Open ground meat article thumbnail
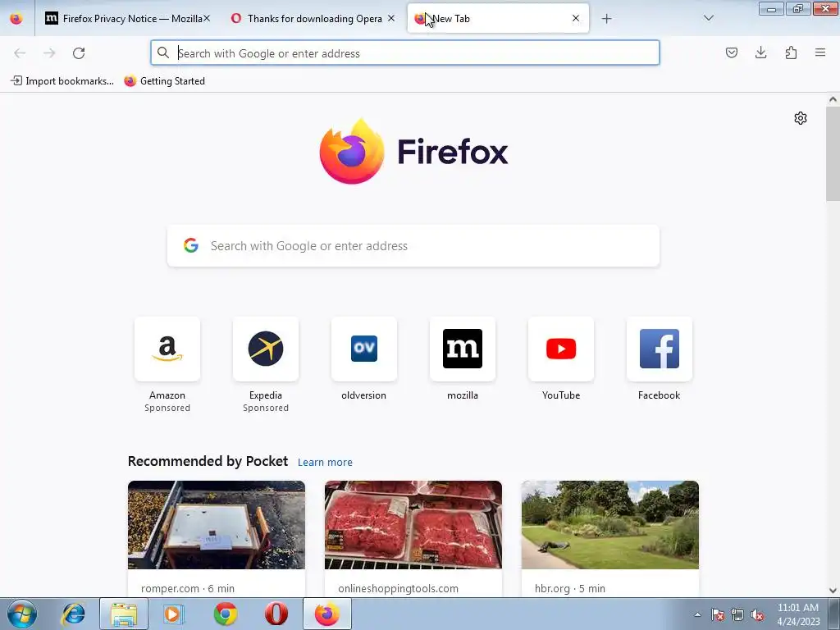This screenshot has width=840, height=630. pos(413,525)
